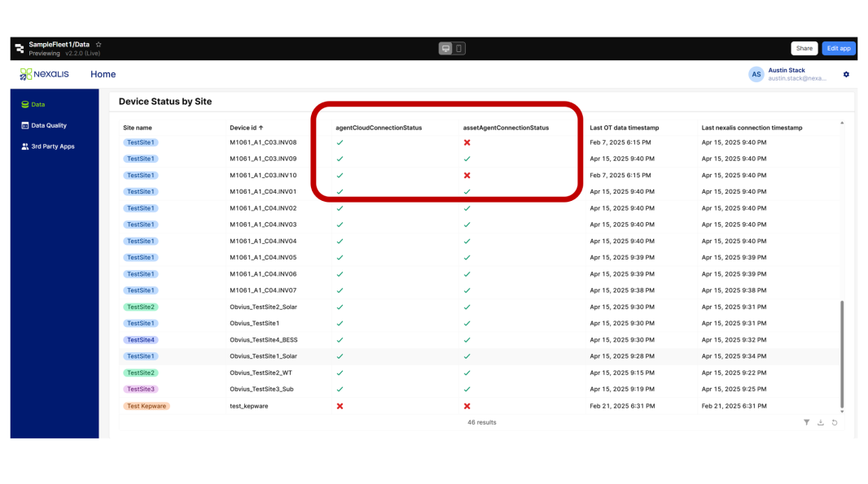Click green check agent cloud status for M1061_A1_C03.INV08
The image size is (868, 484).
[x=340, y=142]
